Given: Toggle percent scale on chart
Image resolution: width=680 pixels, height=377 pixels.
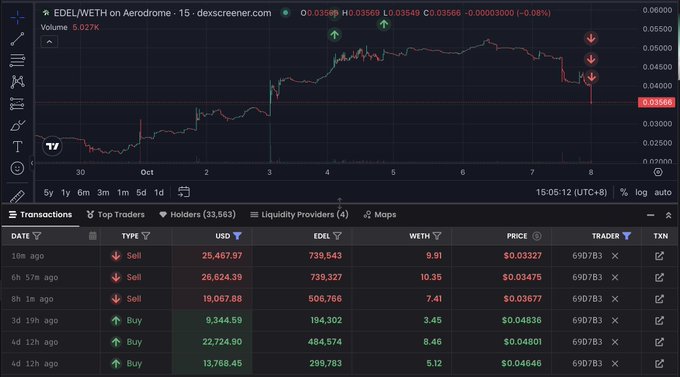Looking at the screenshot, I should [x=624, y=192].
